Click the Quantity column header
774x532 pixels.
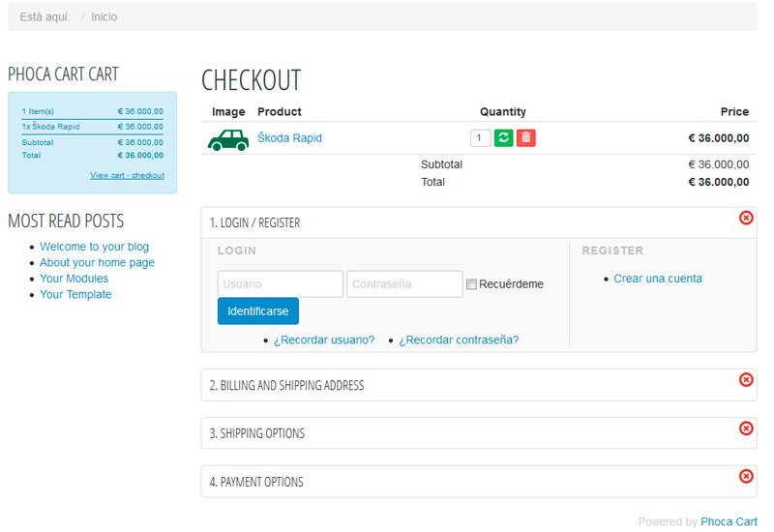(503, 111)
